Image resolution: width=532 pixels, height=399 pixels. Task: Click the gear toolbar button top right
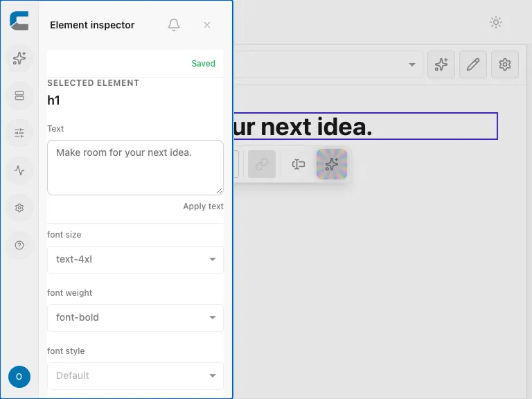click(505, 64)
